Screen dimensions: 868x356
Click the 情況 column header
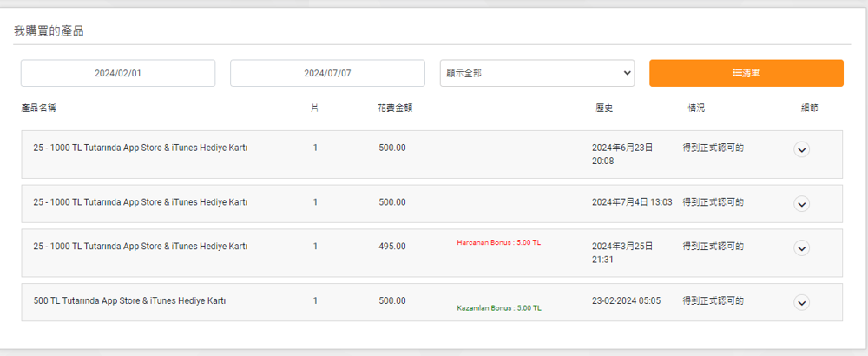[696, 109]
